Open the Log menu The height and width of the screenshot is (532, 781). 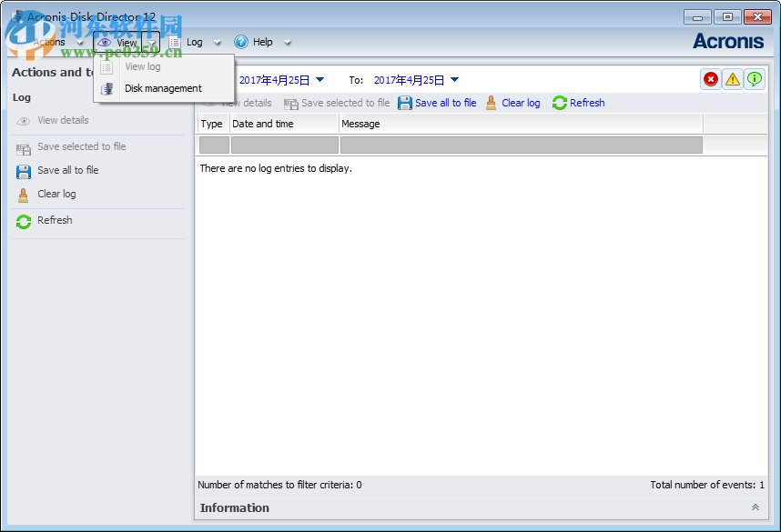pyautogui.click(x=194, y=43)
